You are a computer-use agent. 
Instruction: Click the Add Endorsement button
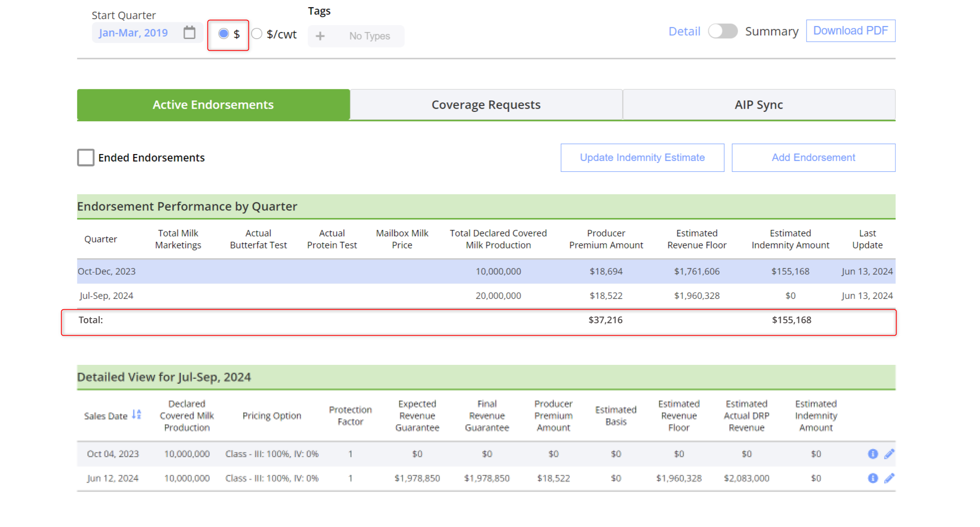pos(813,157)
